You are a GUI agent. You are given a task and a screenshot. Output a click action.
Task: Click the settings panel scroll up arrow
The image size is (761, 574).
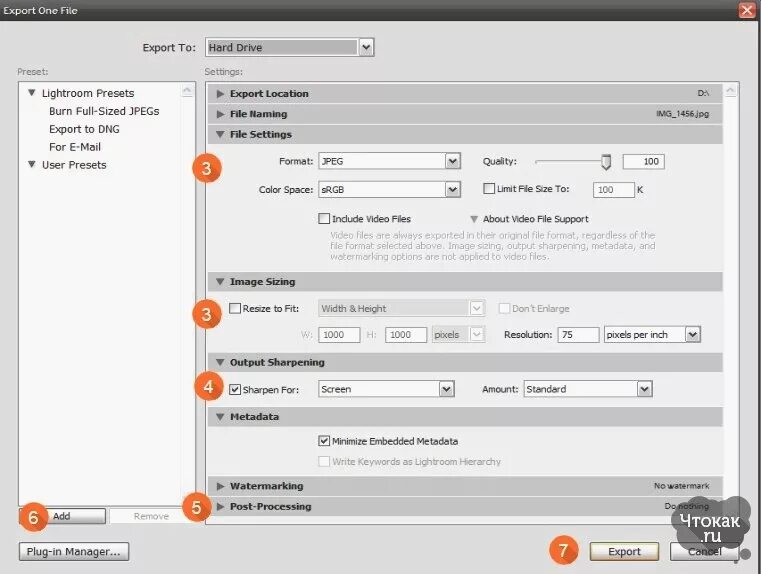click(730, 90)
